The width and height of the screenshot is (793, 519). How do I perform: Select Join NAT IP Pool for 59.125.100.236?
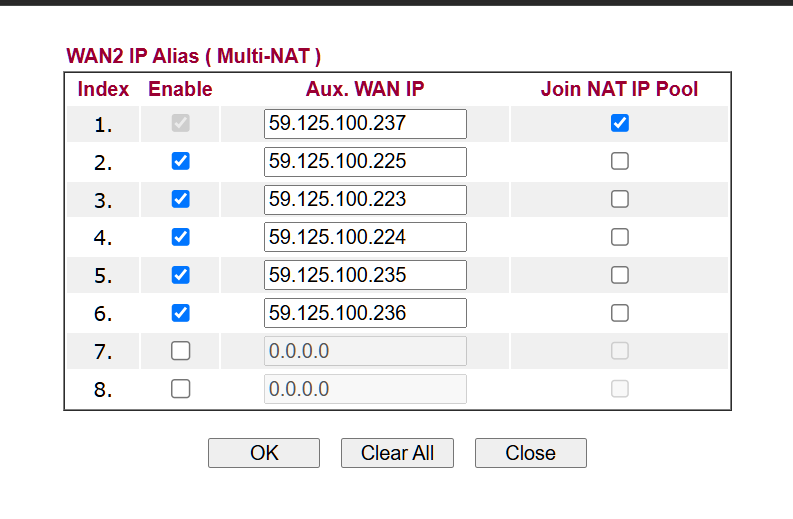620,313
